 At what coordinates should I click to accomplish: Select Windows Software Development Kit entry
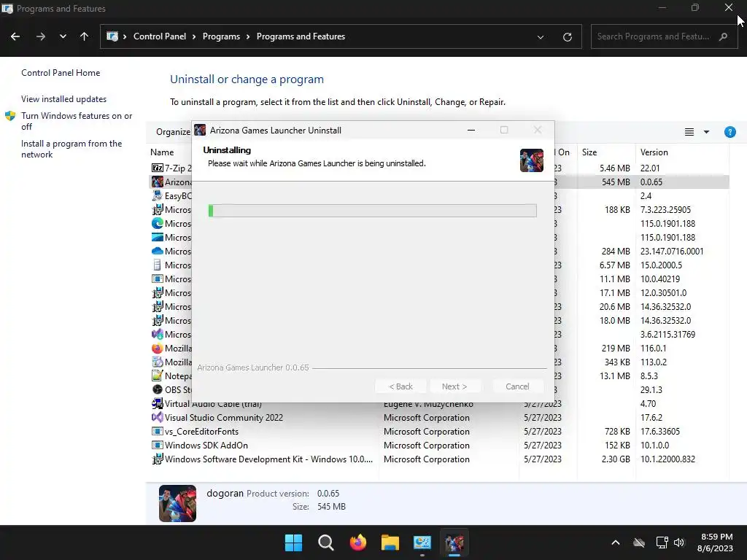pyautogui.click(x=268, y=459)
